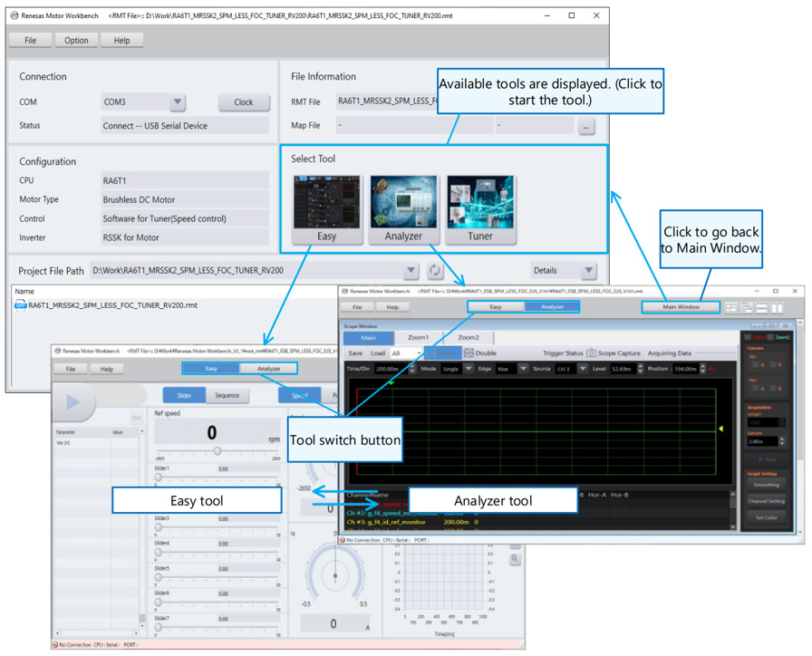Click the Slider1 handle
Screen dimensions: 812x656
click(x=159, y=478)
